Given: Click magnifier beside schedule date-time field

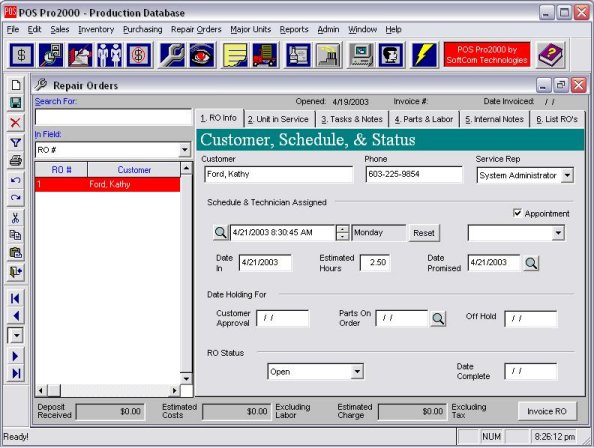Looking at the screenshot, I should tap(220, 233).
